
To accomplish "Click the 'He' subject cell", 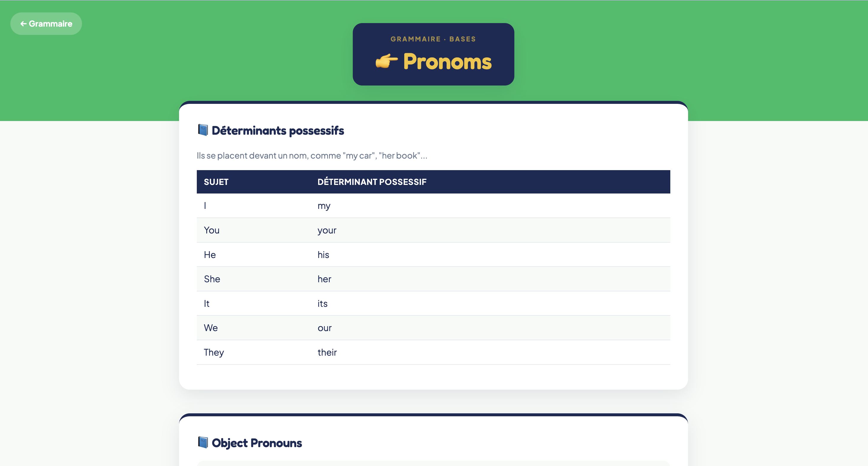I will (x=254, y=255).
